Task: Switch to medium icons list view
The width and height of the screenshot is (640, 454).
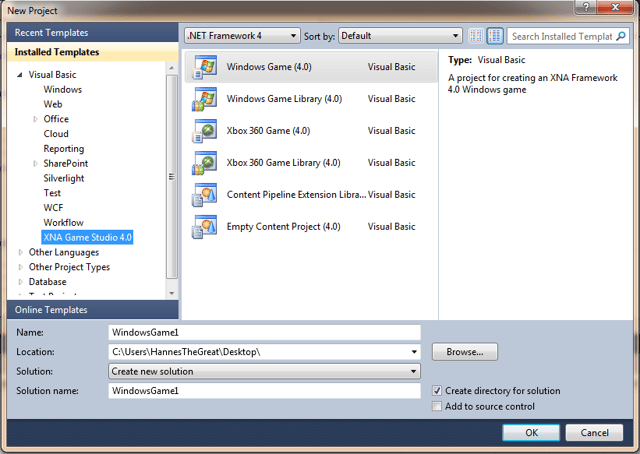Action: tap(495, 36)
